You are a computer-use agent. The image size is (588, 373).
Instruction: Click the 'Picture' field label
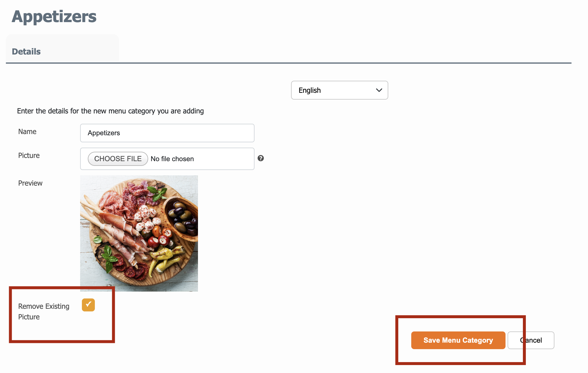click(x=29, y=156)
